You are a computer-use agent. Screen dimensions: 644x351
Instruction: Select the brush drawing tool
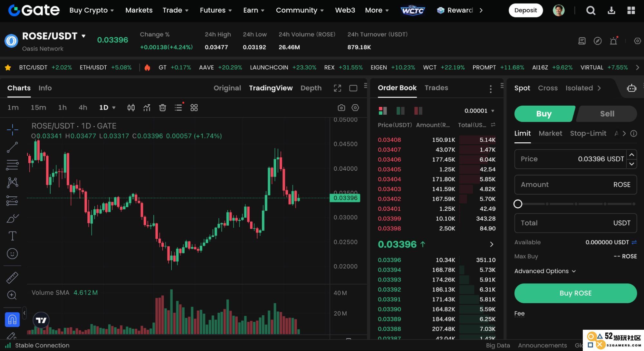tap(13, 218)
